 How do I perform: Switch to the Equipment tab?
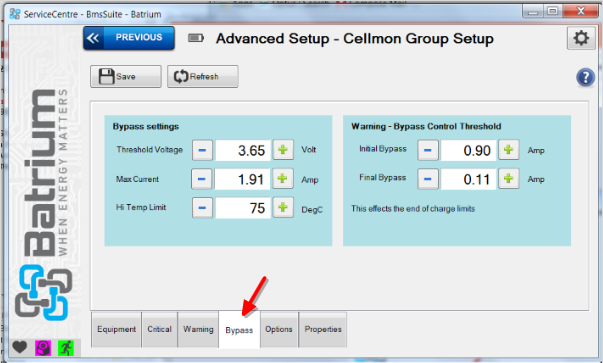click(x=117, y=330)
